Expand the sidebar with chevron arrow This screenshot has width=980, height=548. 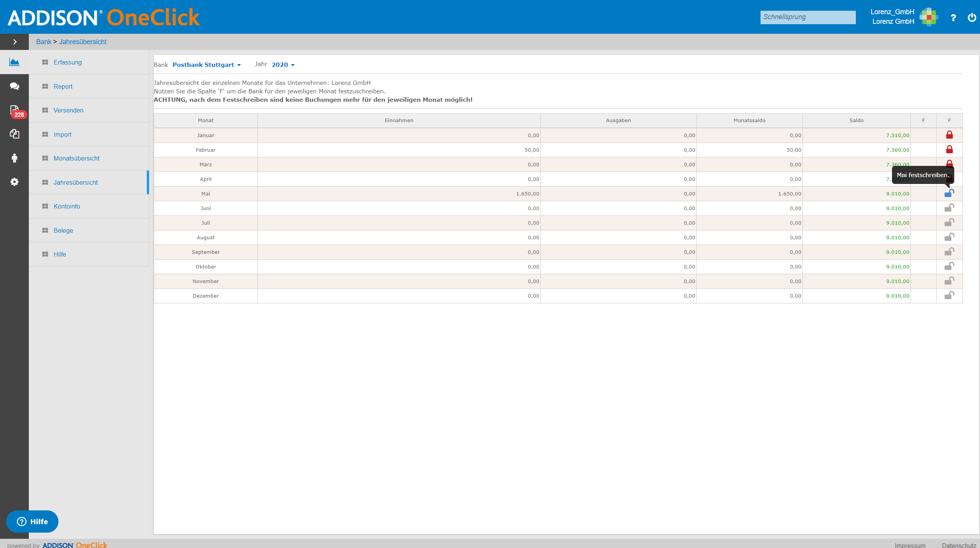14,42
